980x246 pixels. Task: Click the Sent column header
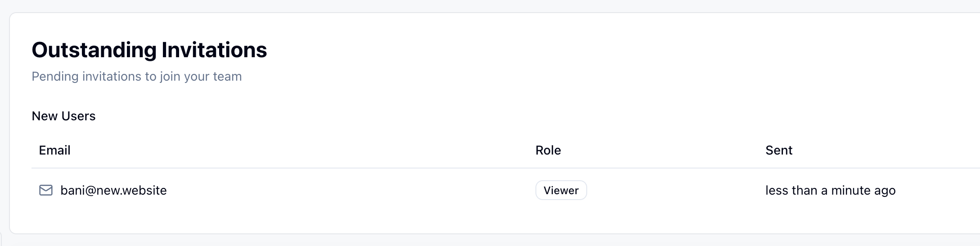tap(778, 150)
